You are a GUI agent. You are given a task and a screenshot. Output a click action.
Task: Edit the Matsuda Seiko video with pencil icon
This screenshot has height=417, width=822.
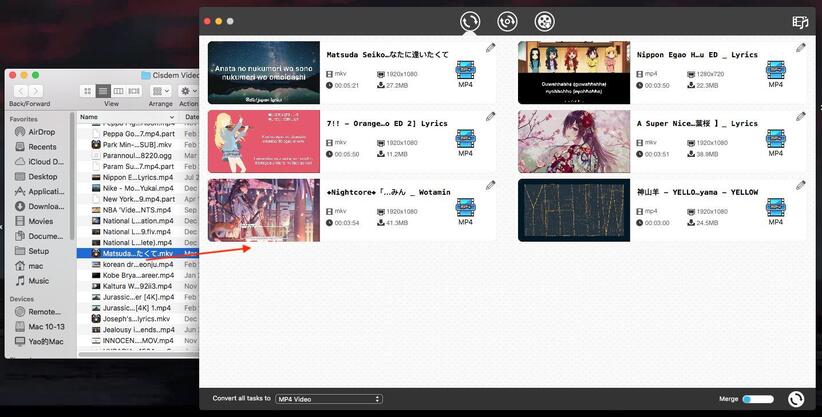[x=490, y=48]
